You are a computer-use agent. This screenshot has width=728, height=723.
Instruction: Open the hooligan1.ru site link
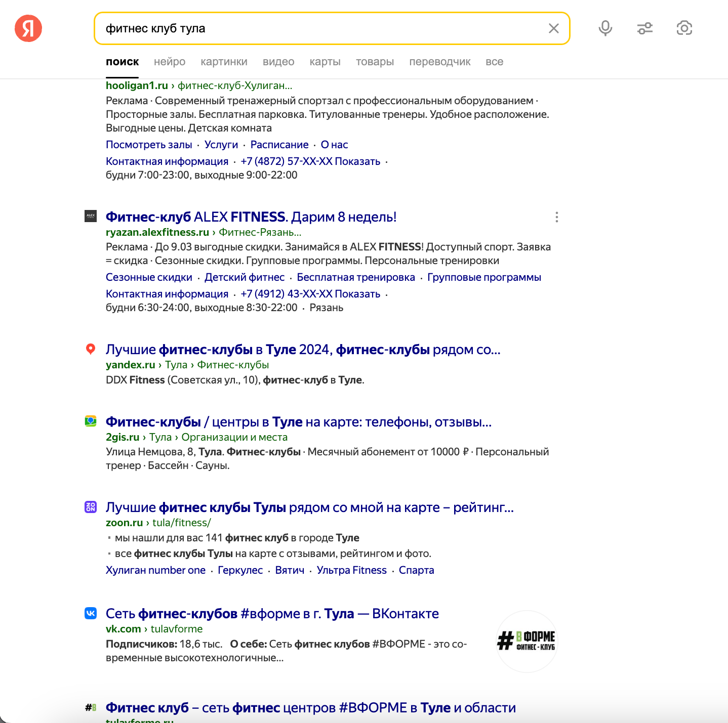point(137,86)
